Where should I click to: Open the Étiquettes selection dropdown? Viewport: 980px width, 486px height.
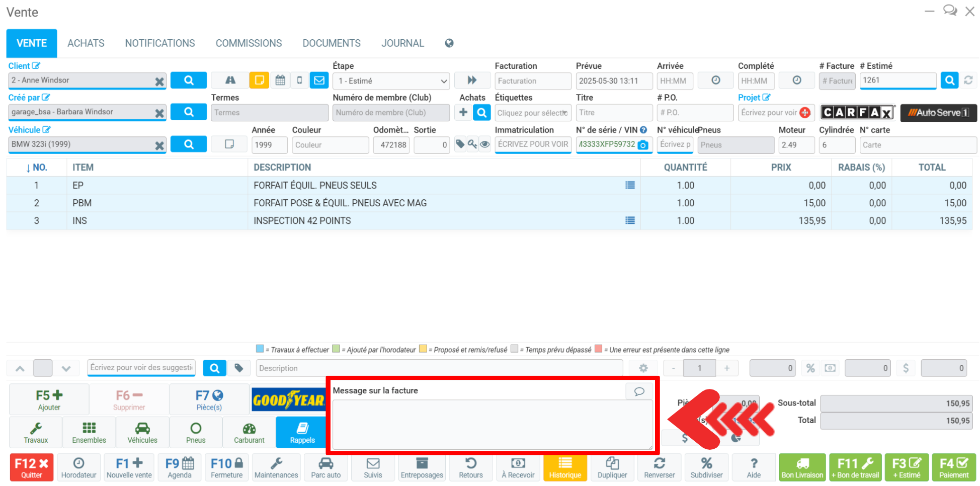coord(532,113)
